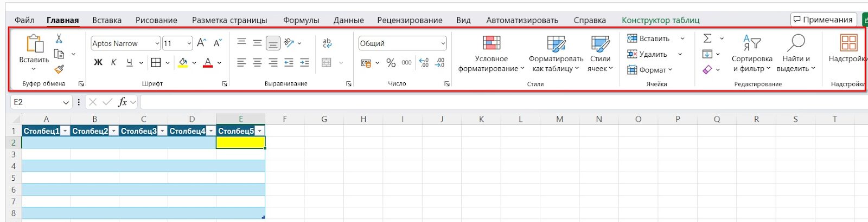The height and width of the screenshot is (222, 868).
Task: Decrease indent in alignment group
Action: [x=289, y=63]
